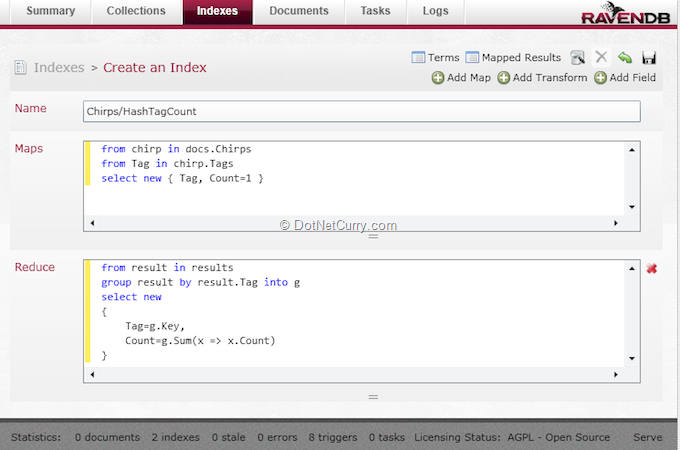The image size is (680, 450).
Task: Click the 'group result by result.Tag into g' line
Action: [200, 282]
